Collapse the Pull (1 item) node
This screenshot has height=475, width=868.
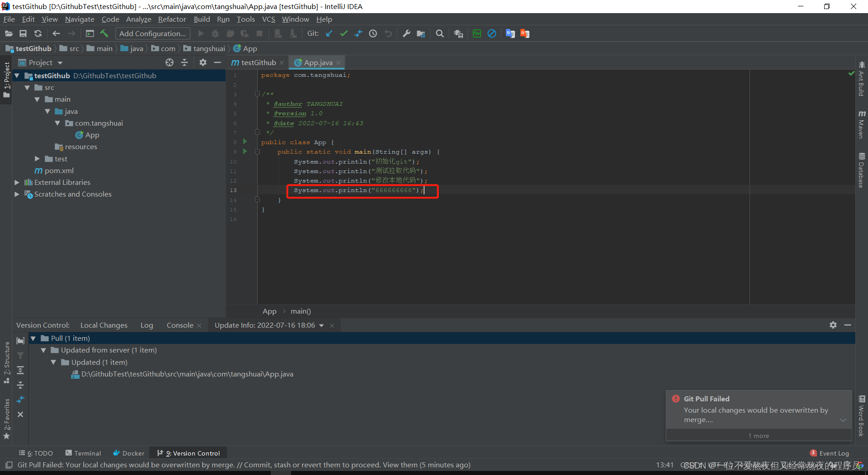click(33, 338)
